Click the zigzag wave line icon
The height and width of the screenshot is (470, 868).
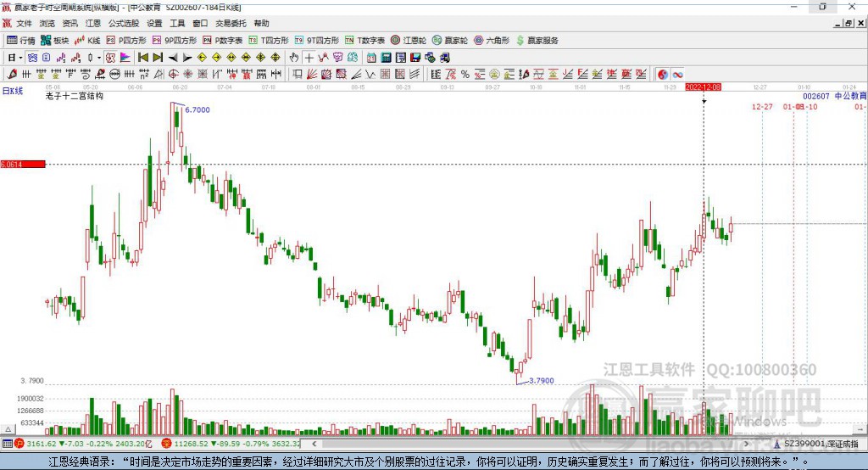(370, 75)
